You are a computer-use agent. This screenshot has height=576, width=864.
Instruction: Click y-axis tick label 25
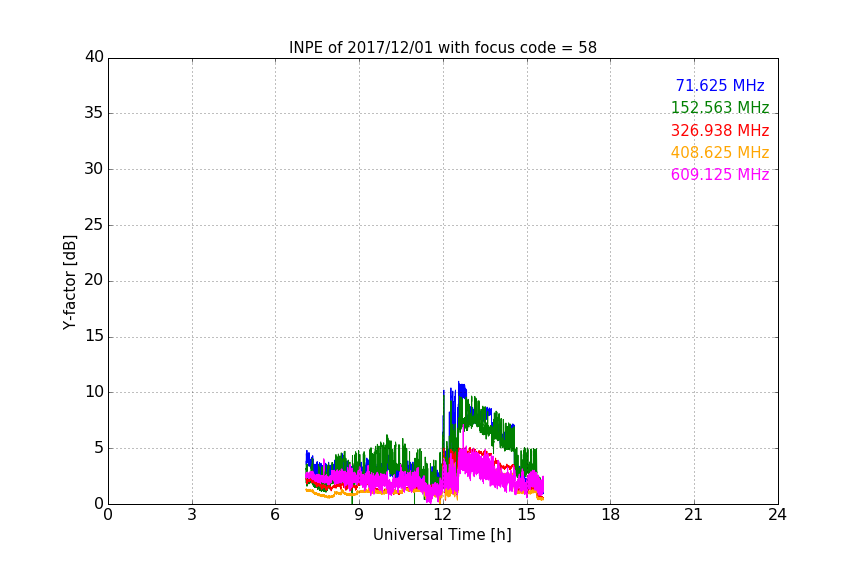click(x=94, y=225)
